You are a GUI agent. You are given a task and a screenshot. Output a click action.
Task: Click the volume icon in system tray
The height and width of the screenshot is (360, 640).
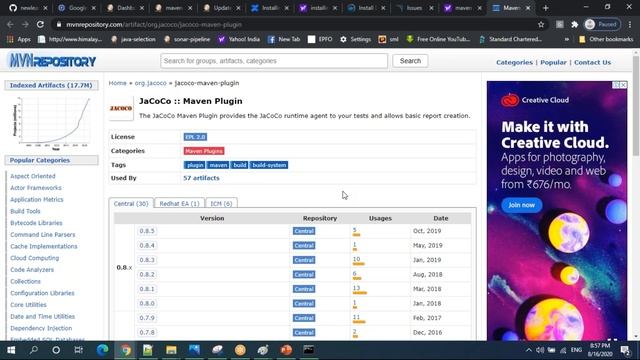(540, 350)
